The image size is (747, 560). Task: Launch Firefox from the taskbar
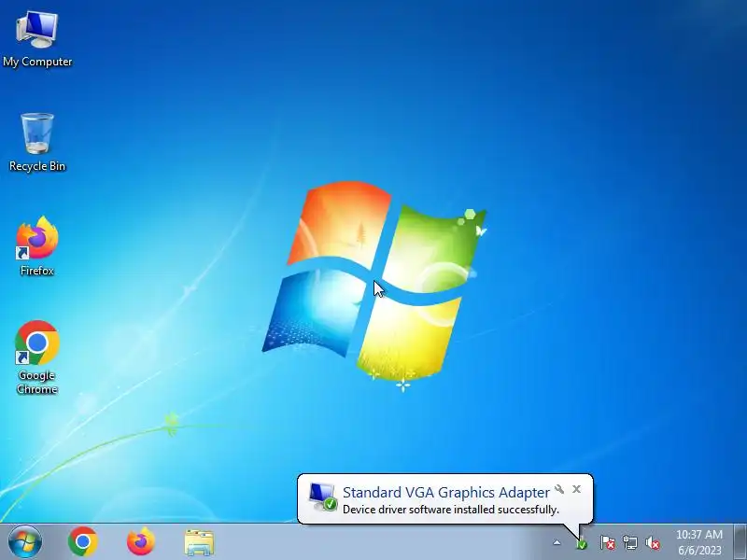141,542
